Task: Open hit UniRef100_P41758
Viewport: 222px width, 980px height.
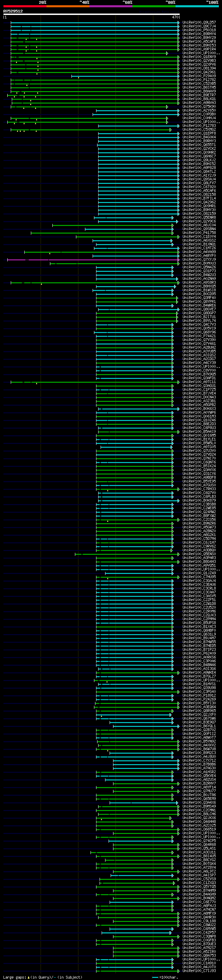Action: pyautogui.click(x=199, y=233)
